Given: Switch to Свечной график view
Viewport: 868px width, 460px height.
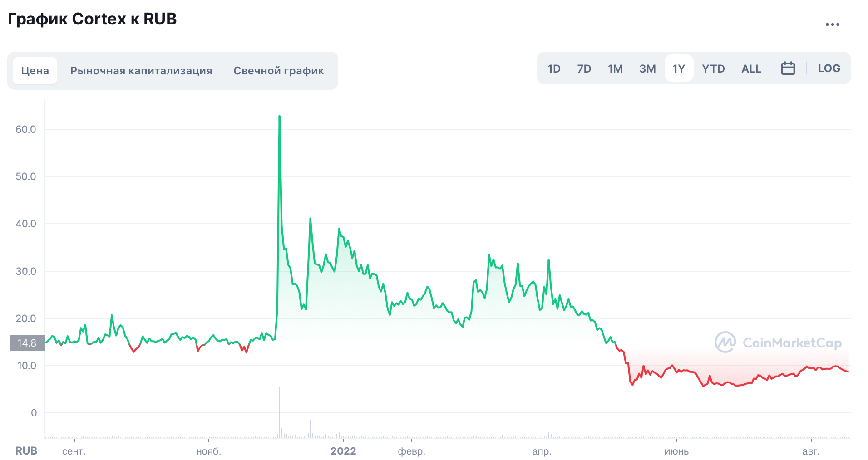Looking at the screenshot, I should tap(278, 71).
